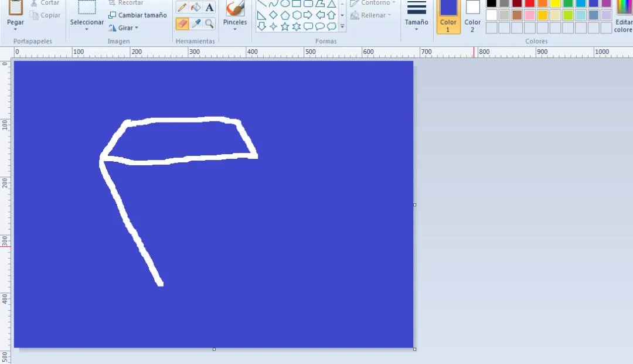Image resolution: width=633 pixels, height=364 pixels.
Task: Click the Pinceles brush icon
Action: click(235, 8)
